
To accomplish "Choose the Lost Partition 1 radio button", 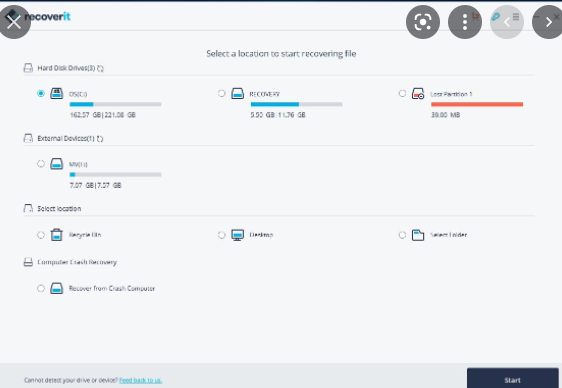I will [x=402, y=94].
